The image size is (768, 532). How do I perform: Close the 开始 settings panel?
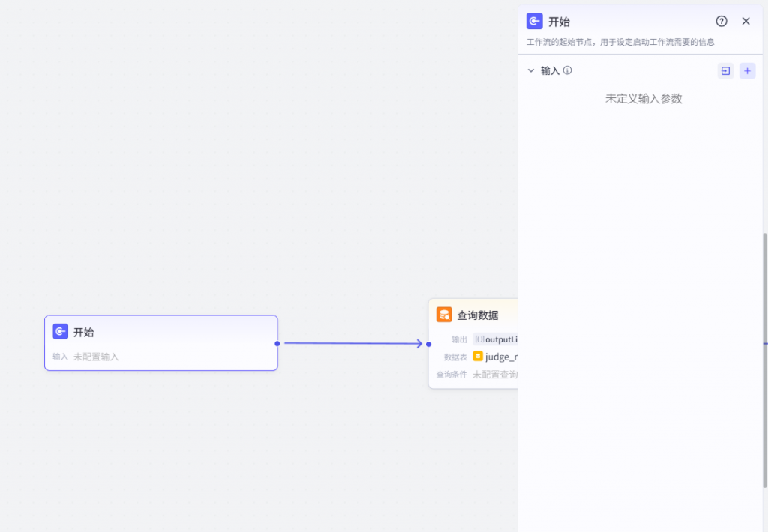coord(745,21)
